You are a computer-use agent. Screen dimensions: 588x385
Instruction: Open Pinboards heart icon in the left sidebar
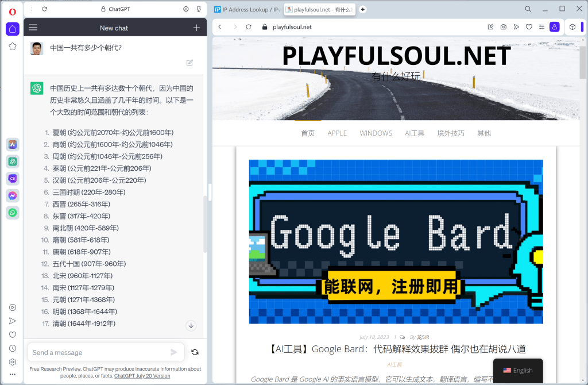pos(13,334)
